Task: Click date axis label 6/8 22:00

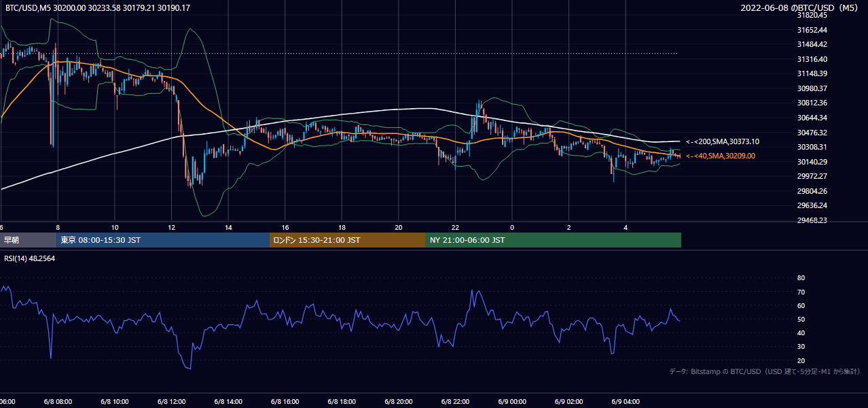Action: pyautogui.click(x=455, y=402)
